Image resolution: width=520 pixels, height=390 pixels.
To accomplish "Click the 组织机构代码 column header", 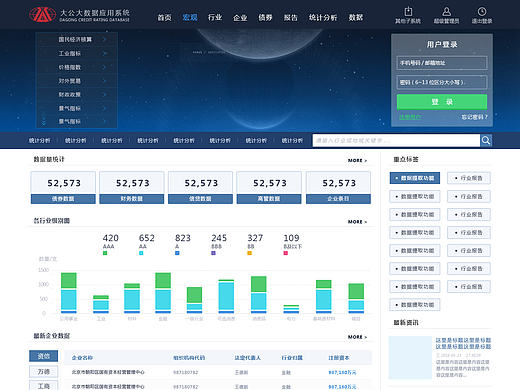I will tap(189, 358).
